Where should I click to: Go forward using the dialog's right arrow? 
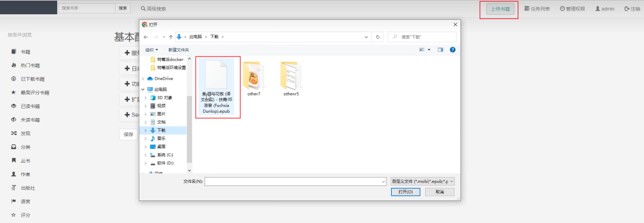click(156, 37)
